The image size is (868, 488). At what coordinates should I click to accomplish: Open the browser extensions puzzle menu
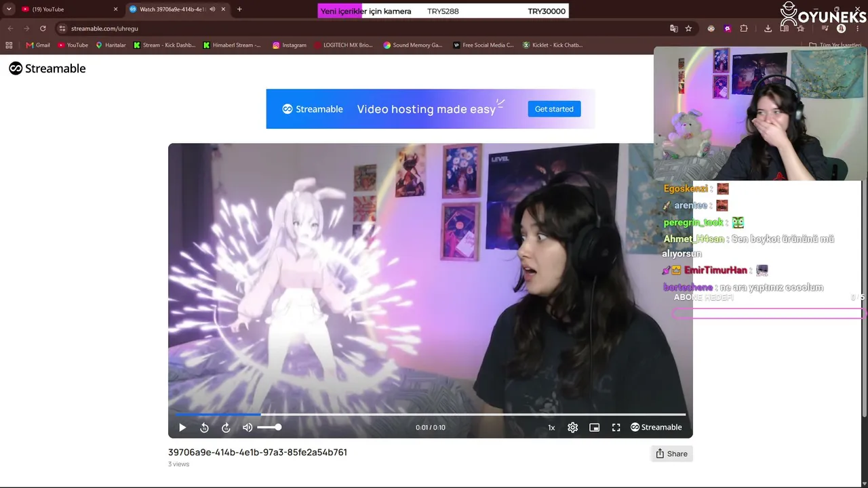(x=744, y=28)
